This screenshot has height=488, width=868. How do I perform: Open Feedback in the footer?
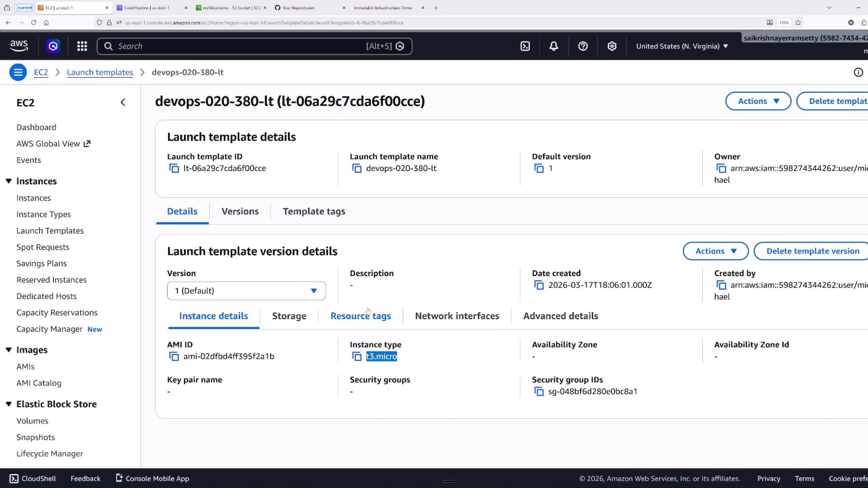[x=85, y=479]
